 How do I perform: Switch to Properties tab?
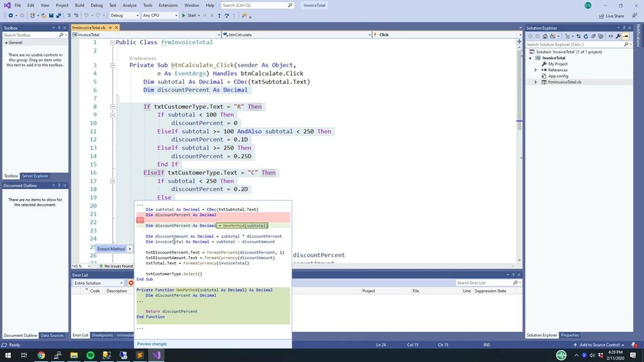click(x=570, y=335)
